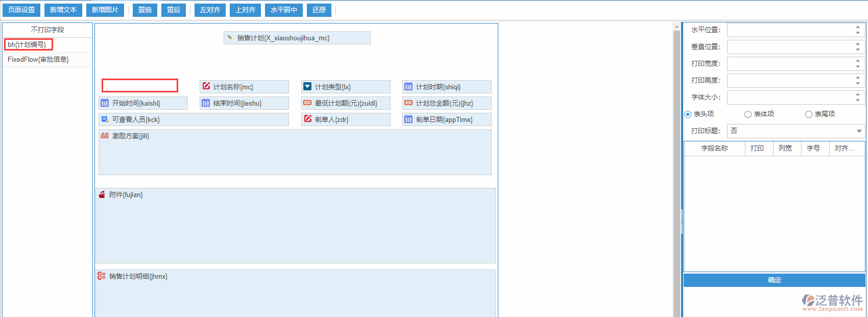Click the person icon beside 可查看人员{kck}
This screenshot has width=868, height=317.
105,119
